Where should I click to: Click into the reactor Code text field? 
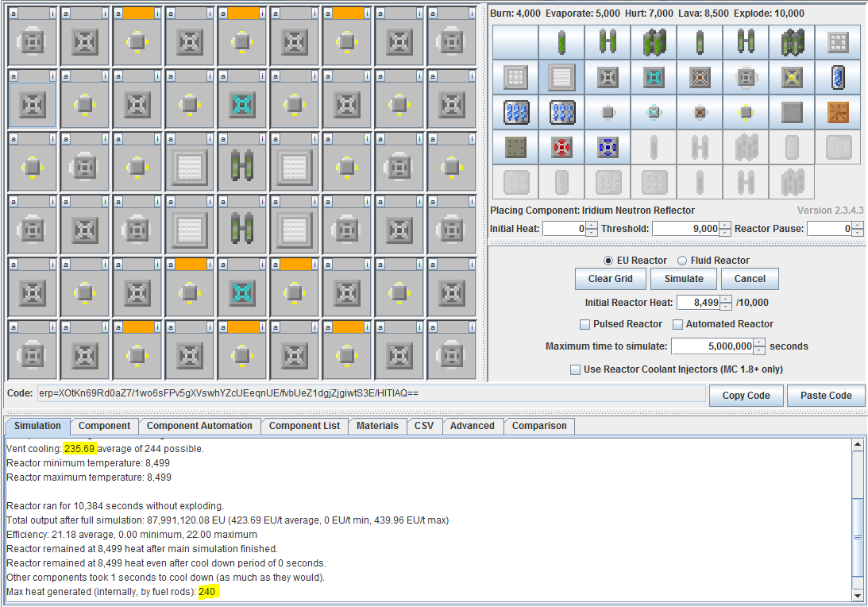(372, 394)
